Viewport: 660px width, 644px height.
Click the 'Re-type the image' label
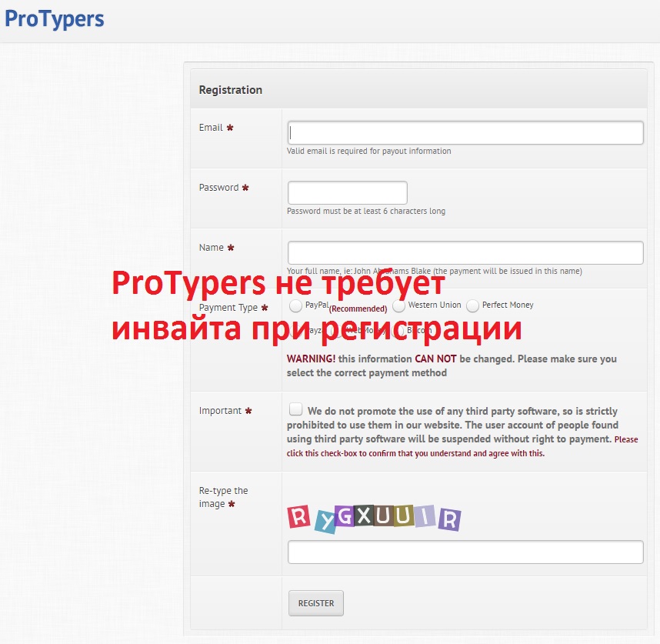pyautogui.click(x=223, y=497)
